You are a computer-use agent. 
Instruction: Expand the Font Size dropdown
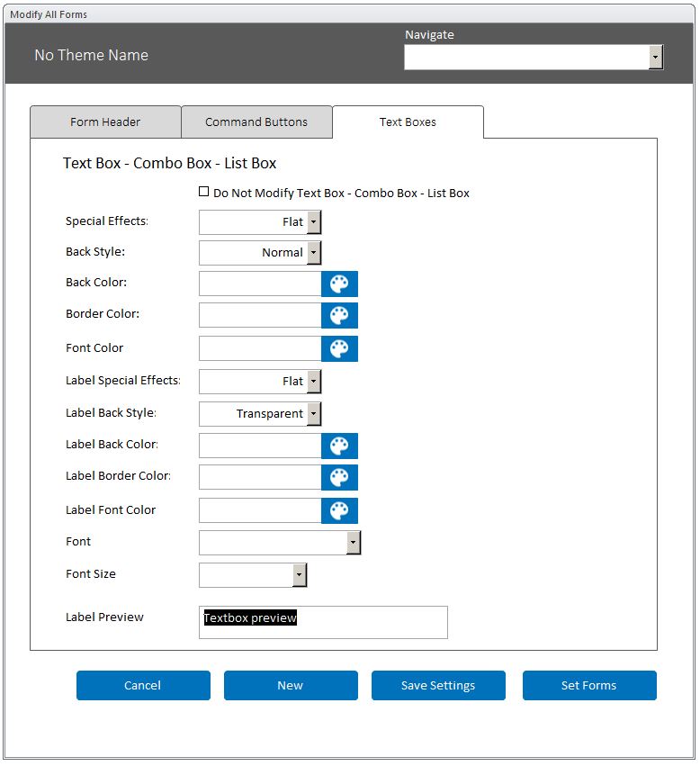300,575
